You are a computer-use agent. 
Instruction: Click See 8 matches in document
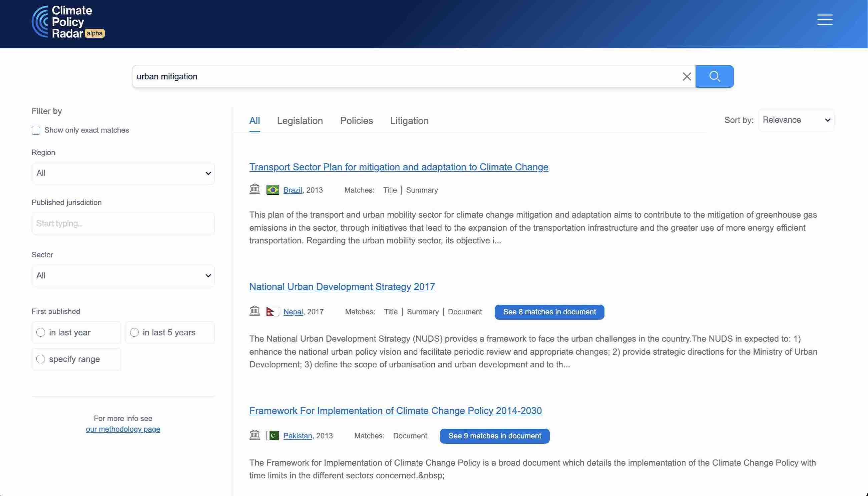[x=549, y=312]
